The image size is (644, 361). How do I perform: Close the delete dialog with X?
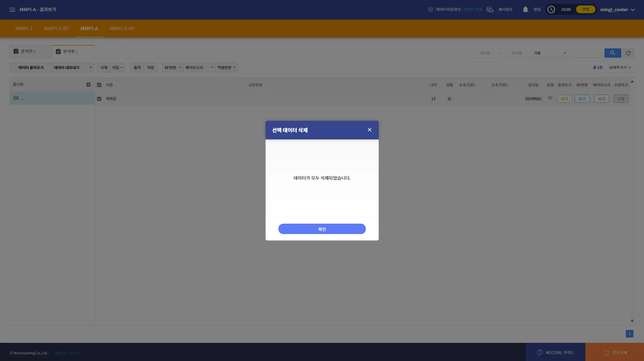[x=369, y=130]
